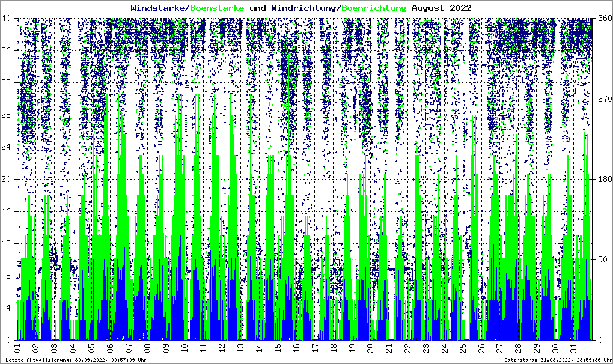Select day 01 on the date axis
Image resolution: width=613 pixels, height=364 pixels.
pyautogui.click(x=17, y=348)
